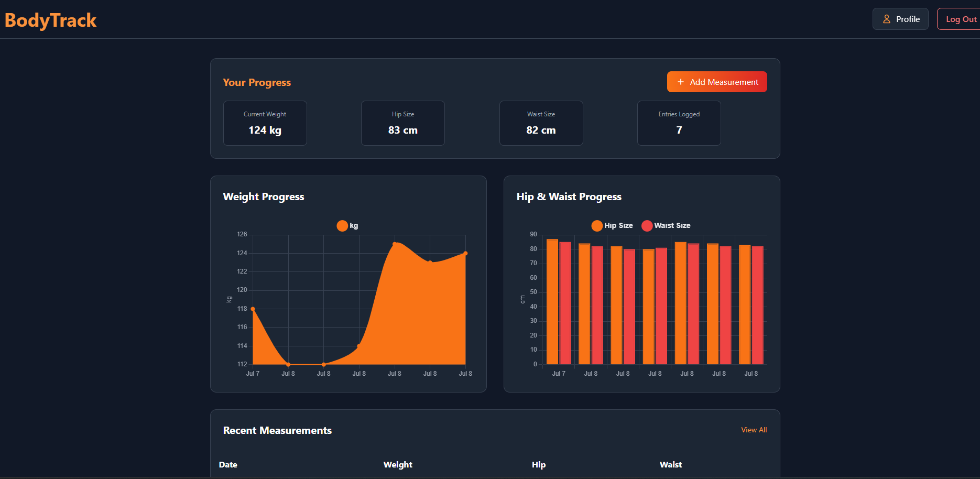Click the Add Measurement button
The image size is (980, 479).
pos(717,82)
